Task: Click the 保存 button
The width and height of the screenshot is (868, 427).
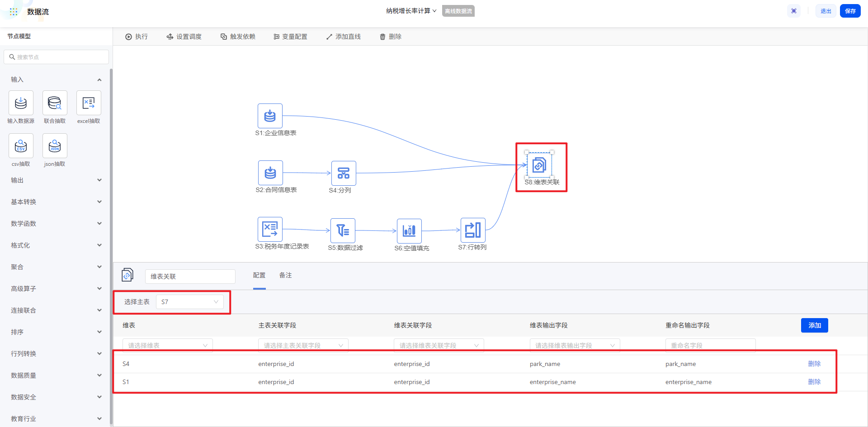Action: [x=850, y=11]
